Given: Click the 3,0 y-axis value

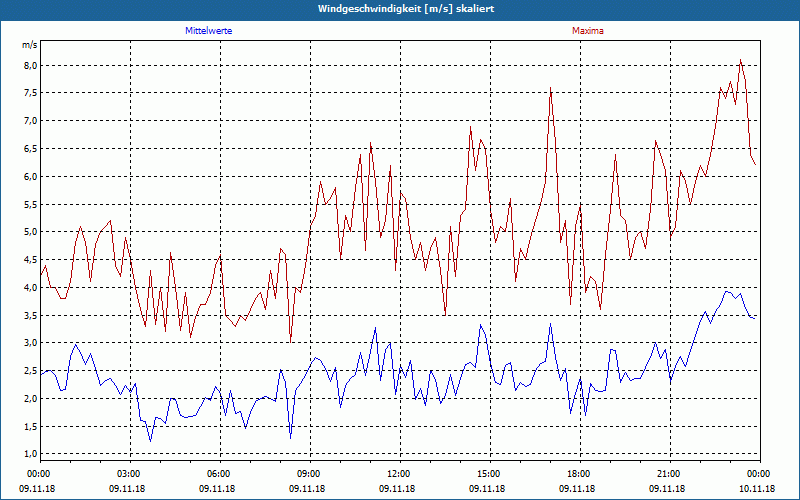Looking at the screenshot, I should point(29,343).
